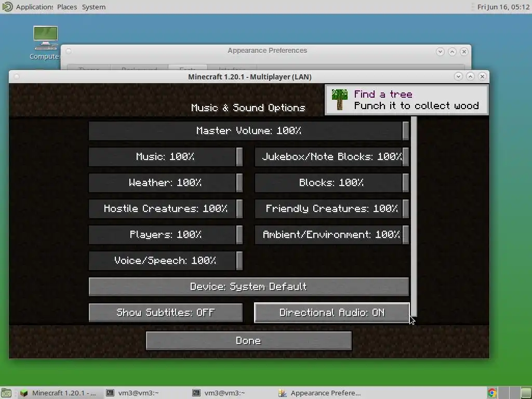Click the Chrome icon in the system tray

pyautogui.click(x=492, y=393)
